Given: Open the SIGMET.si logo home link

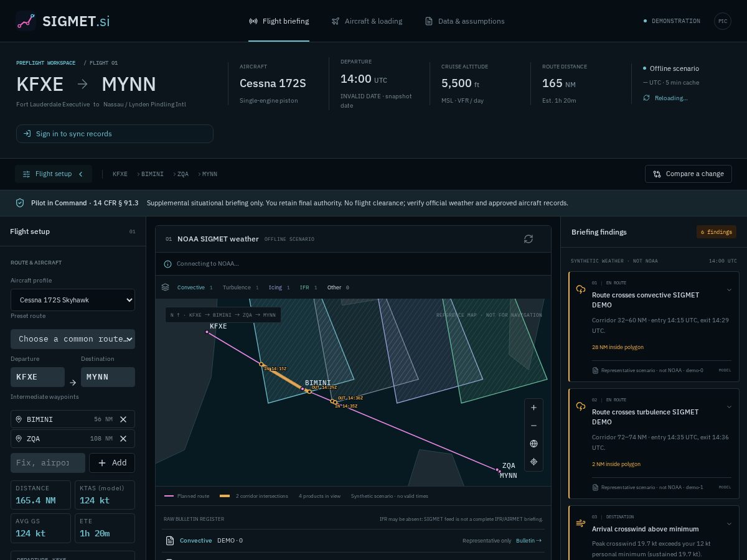Looking at the screenshot, I should coord(62,21).
